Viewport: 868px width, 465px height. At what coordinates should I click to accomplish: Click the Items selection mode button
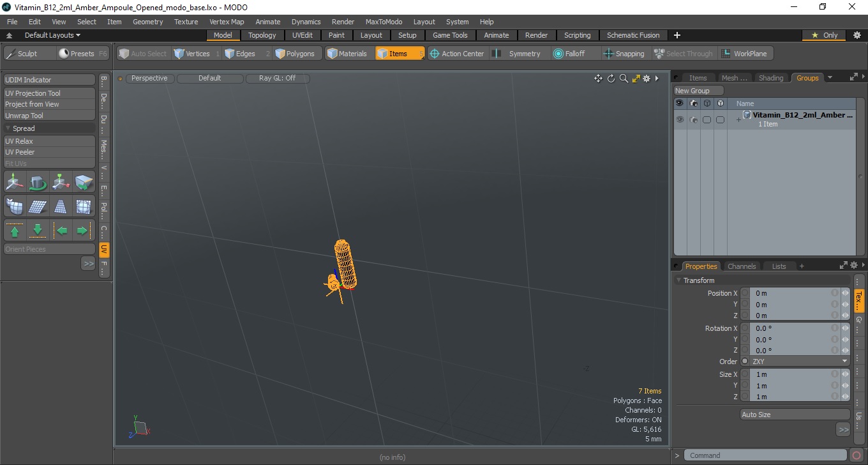[x=400, y=54]
